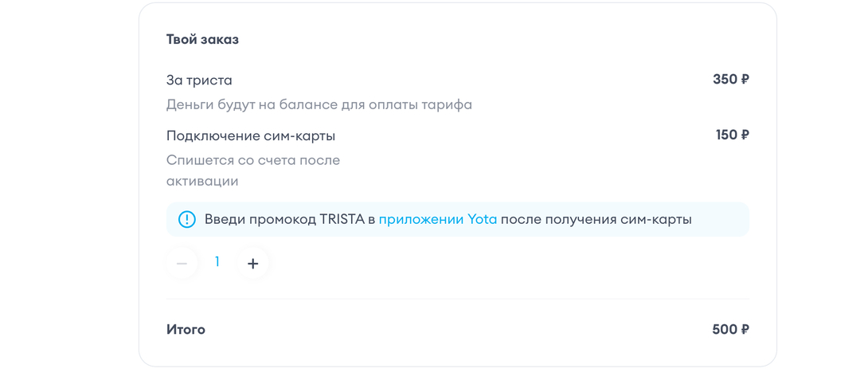Click the 500 ₽ total amount
This screenshot has height=384, width=868.
coord(730,329)
